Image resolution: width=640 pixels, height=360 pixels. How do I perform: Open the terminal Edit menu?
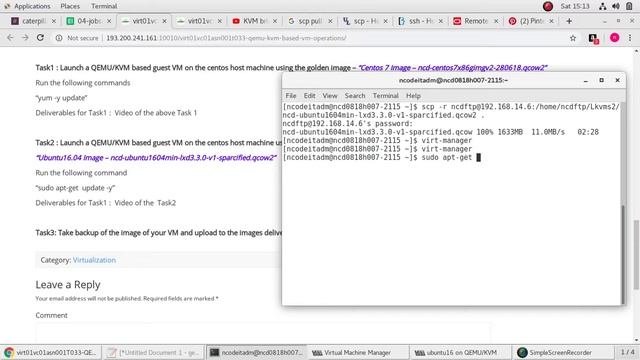(309, 96)
